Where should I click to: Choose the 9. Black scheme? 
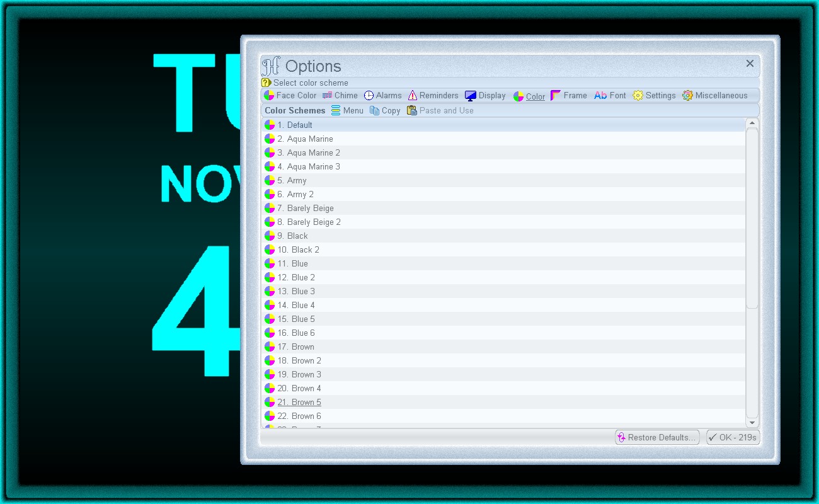tap(503, 236)
